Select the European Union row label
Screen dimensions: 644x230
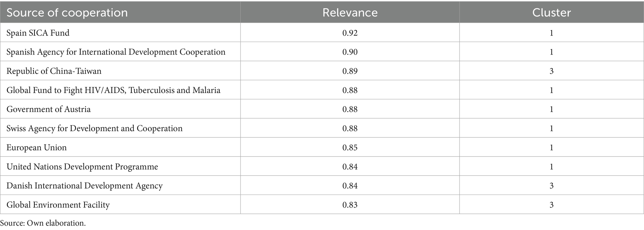tap(37, 147)
